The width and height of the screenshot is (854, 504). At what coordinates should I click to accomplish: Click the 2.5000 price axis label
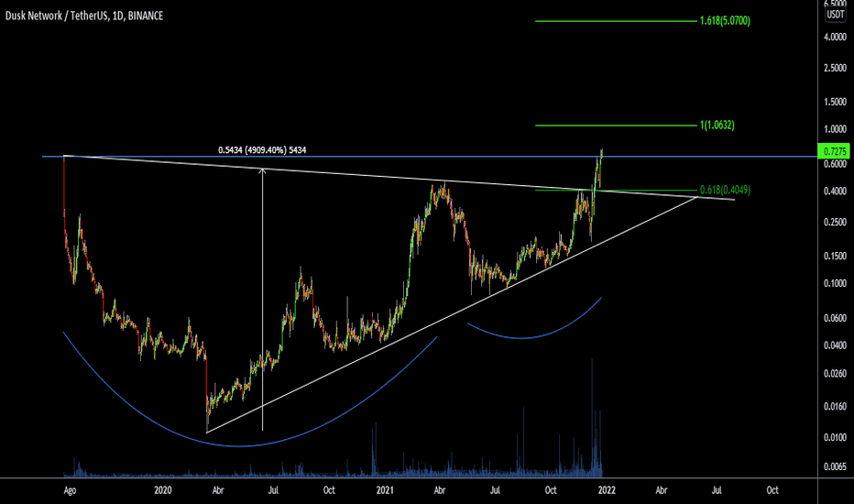tap(835, 68)
